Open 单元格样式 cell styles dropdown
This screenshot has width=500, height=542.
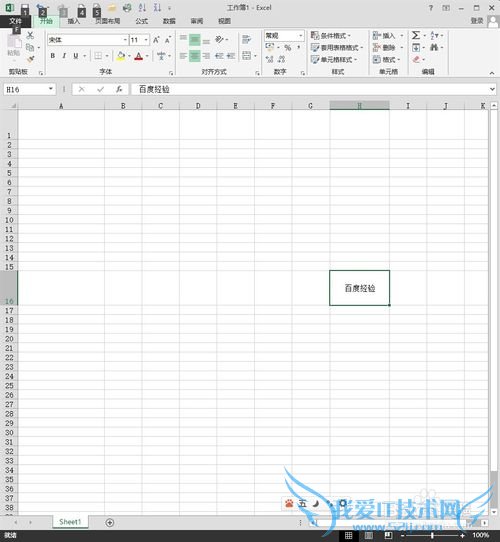[334, 59]
